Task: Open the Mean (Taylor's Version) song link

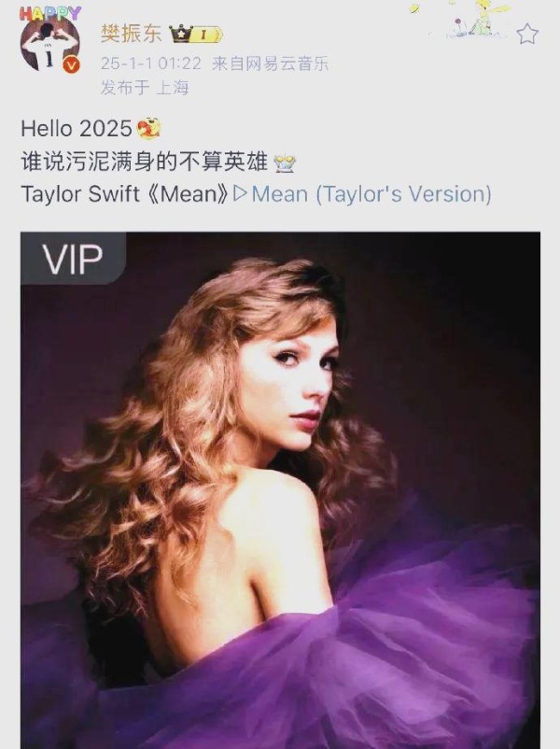Action: [x=371, y=194]
